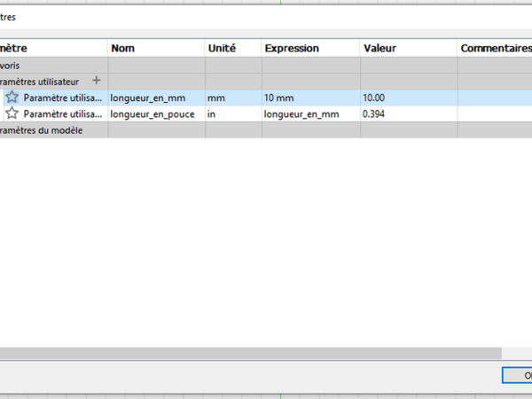Select the Unité column header
Screen dimensions: 532x399
click(233, 48)
